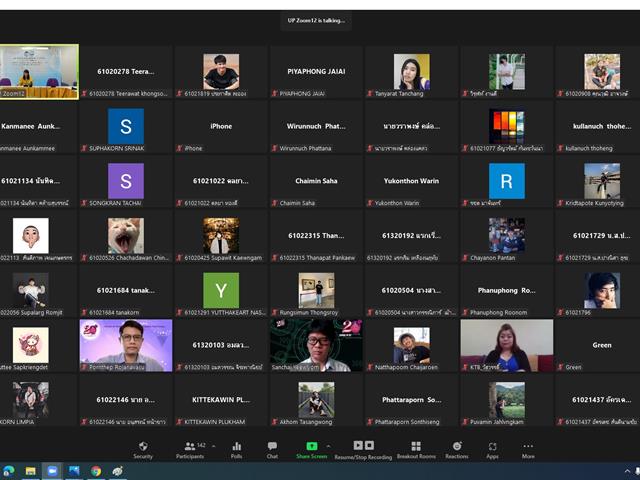Image resolution: width=640 pixels, height=480 pixels.
Task: Select the Phanuphong Roonom name tile
Action: tap(507, 291)
